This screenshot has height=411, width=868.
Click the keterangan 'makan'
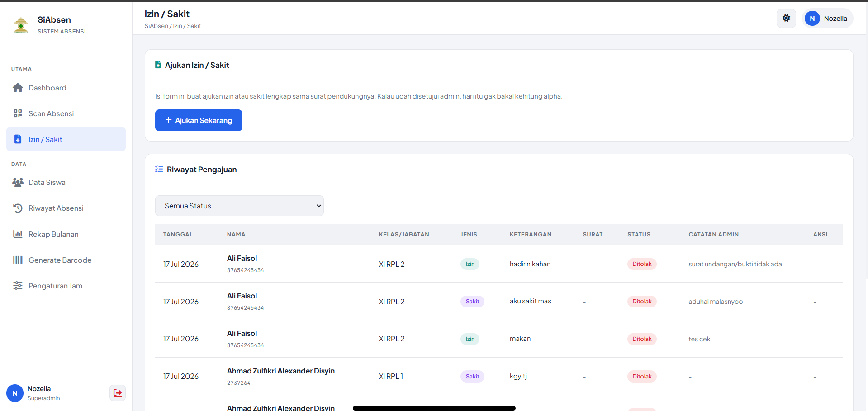tap(520, 339)
